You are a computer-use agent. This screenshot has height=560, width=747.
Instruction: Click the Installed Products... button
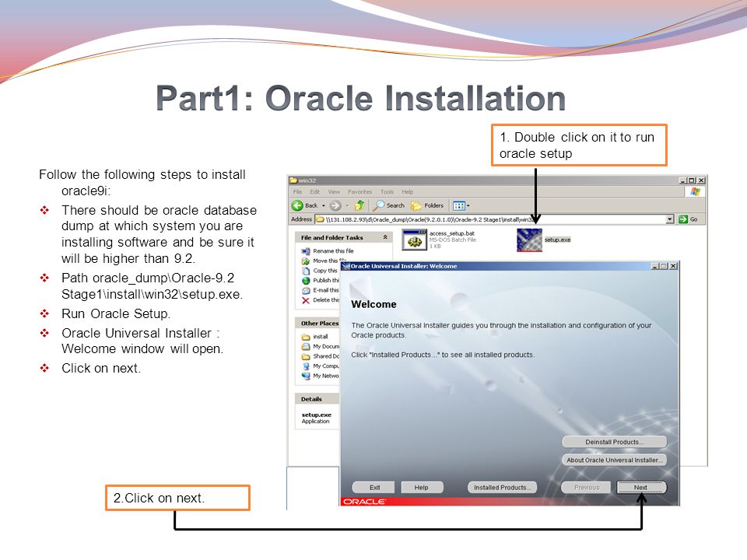(502, 487)
